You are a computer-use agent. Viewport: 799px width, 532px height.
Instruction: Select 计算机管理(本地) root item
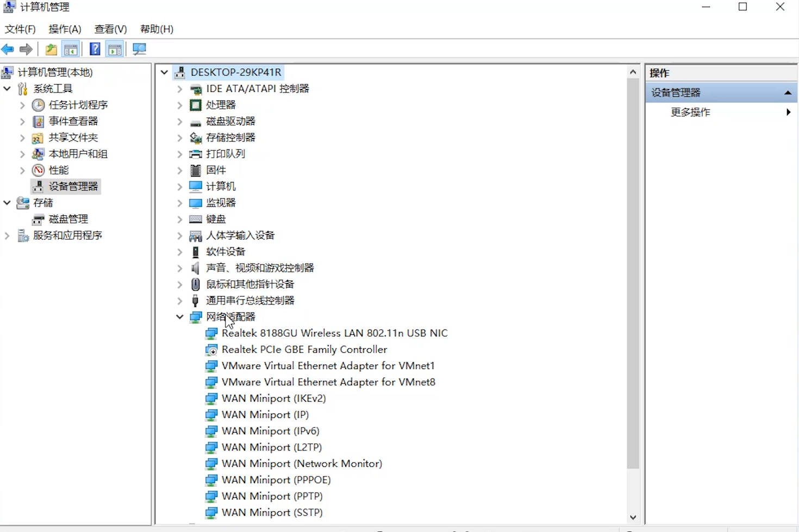pyautogui.click(x=55, y=72)
